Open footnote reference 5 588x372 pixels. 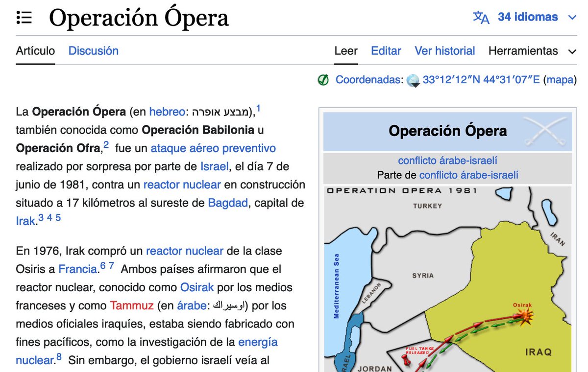58,218
